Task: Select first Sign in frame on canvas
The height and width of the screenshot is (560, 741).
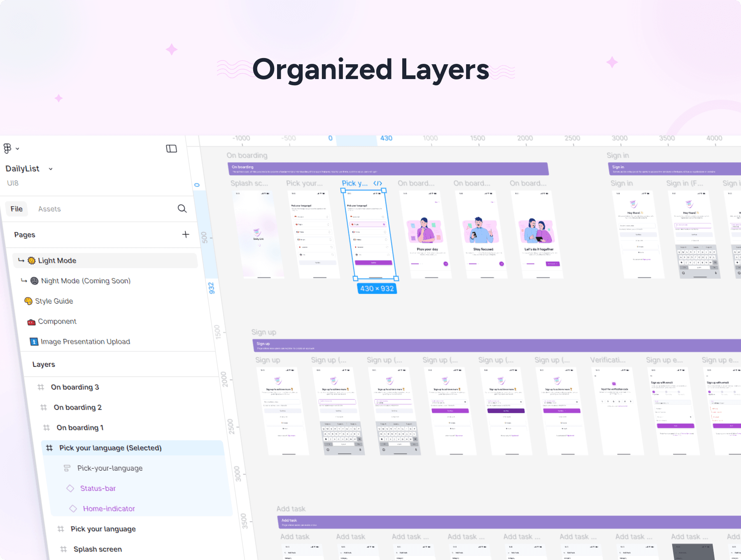Action: click(638, 235)
